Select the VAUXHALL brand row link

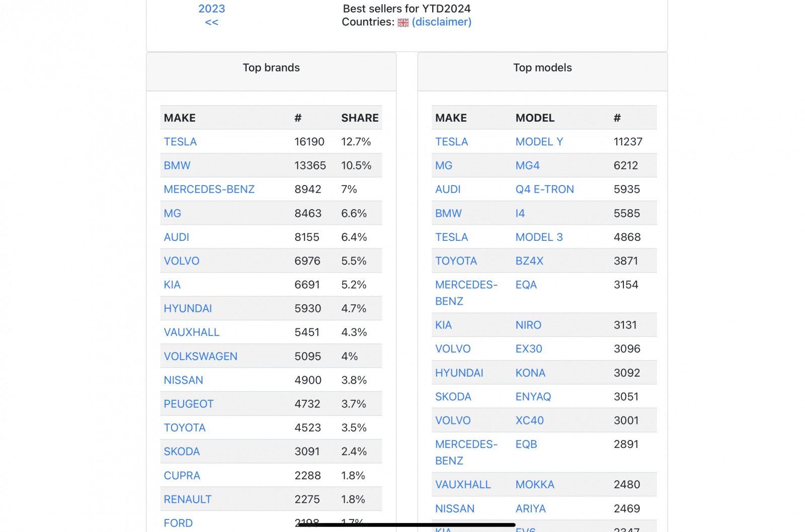(192, 332)
